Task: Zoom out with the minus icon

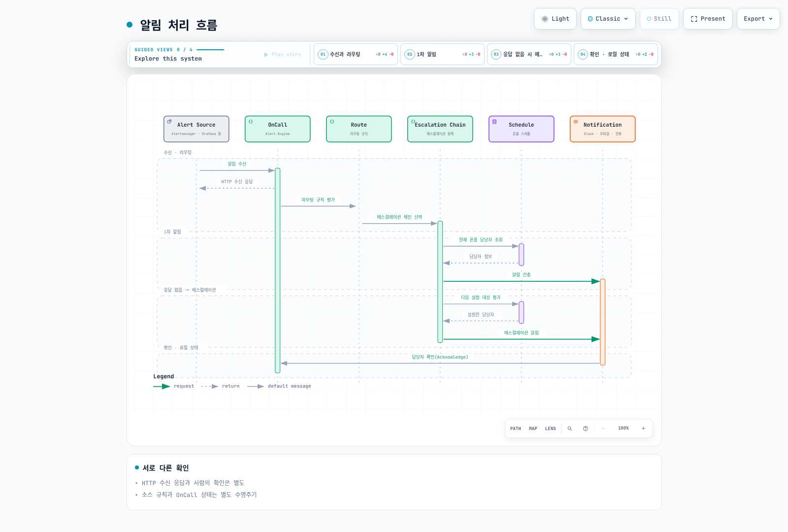Action: point(603,429)
